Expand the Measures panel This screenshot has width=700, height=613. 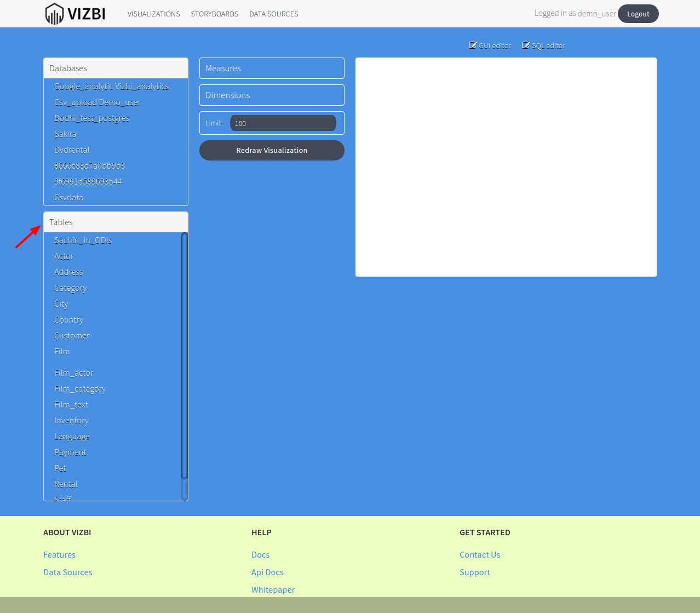point(272,68)
